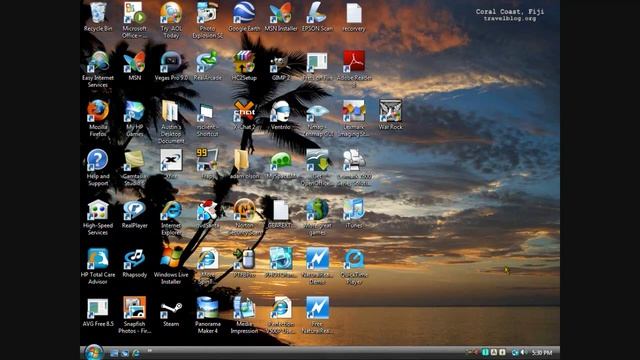Launch RealPlayer from the desktop
The height and width of the screenshot is (360, 640).
(134, 214)
